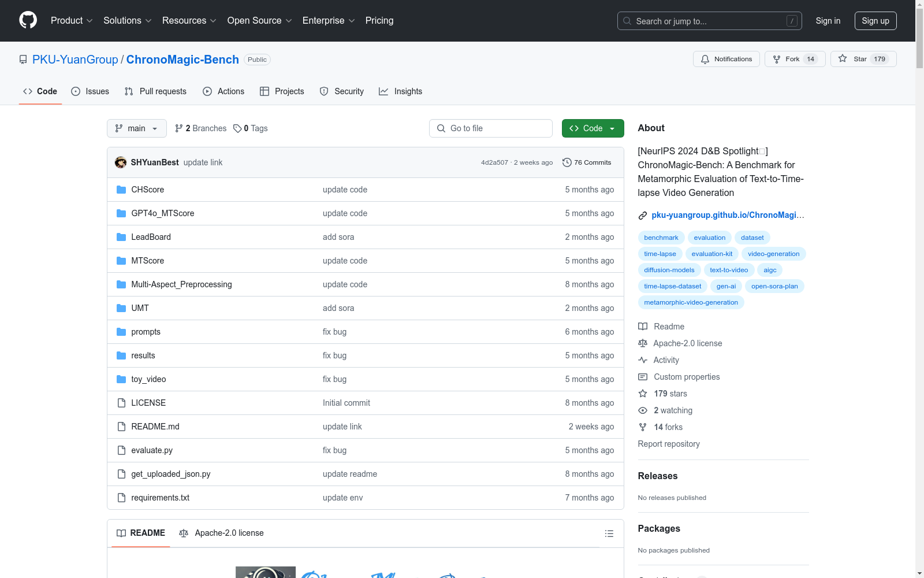
Task: Click the link icon beside the website URL
Action: pos(643,216)
